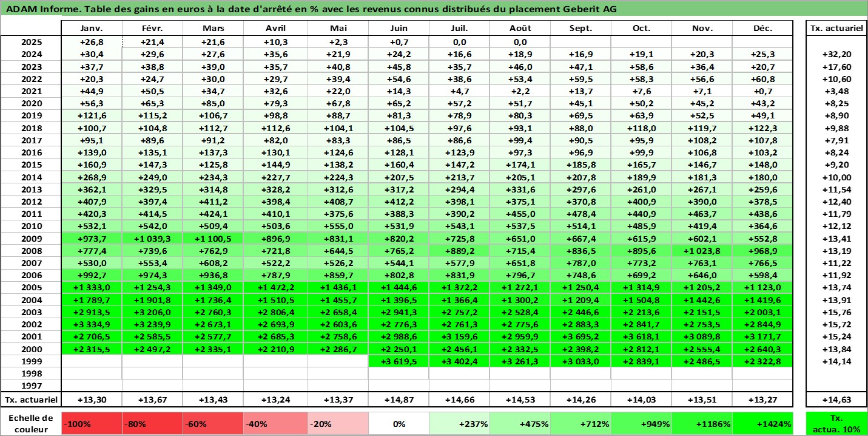Click the 'Tx. actua. 10%' green box
This screenshot has width=868, height=436.
[836, 424]
